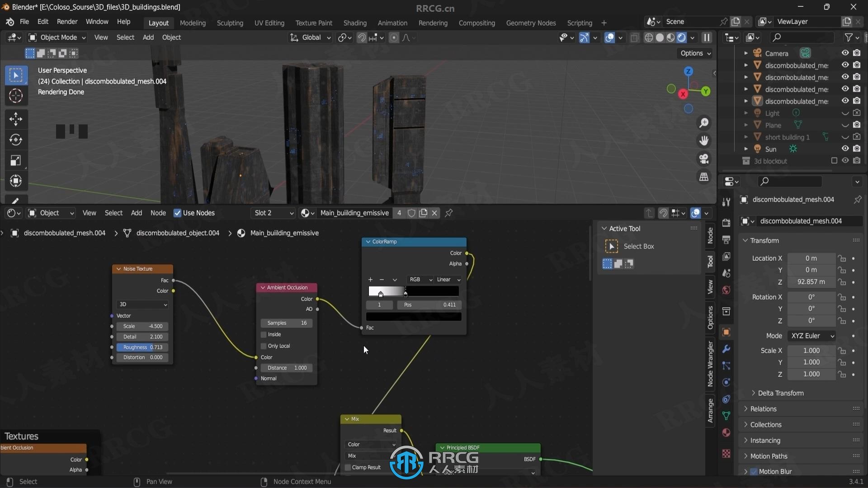Click the pan view hand icon
The width and height of the screenshot is (868, 488).
pos(704,141)
